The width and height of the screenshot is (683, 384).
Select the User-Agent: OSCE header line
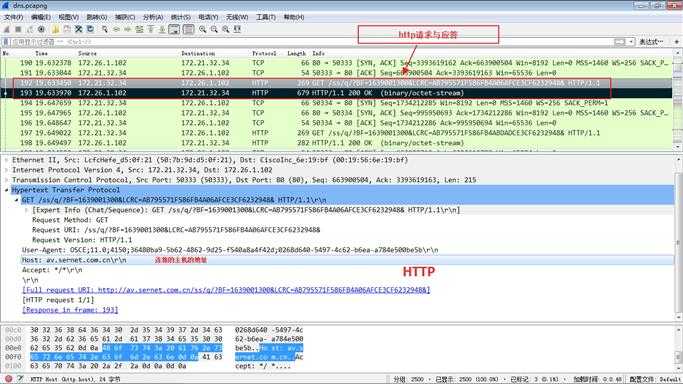pos(230,250)
